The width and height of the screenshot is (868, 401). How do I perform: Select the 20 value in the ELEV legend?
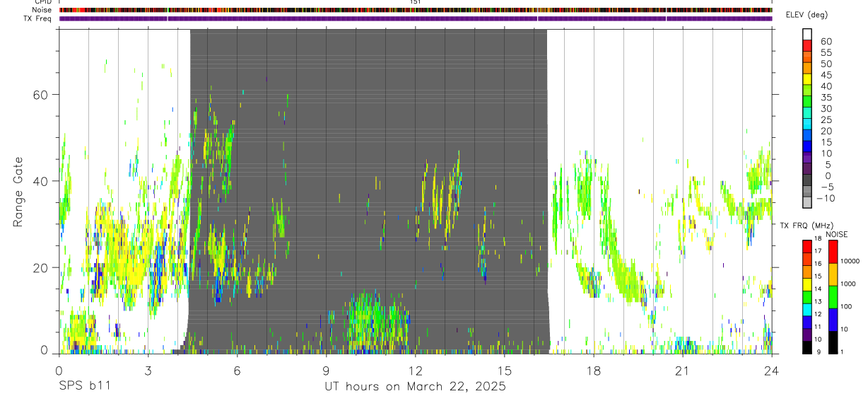coord(826,131)
